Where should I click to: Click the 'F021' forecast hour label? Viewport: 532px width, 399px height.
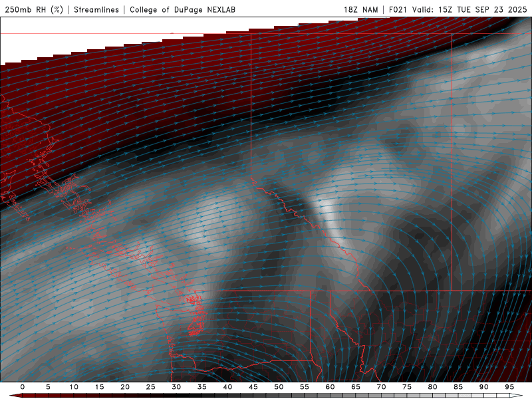pos(398,9)
